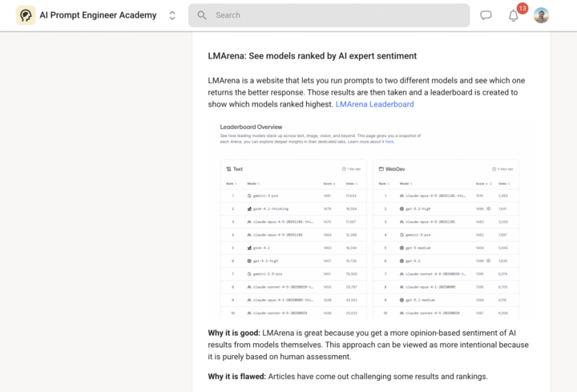
Task: Sort the Text table by Score column
Action: point(328,184)
